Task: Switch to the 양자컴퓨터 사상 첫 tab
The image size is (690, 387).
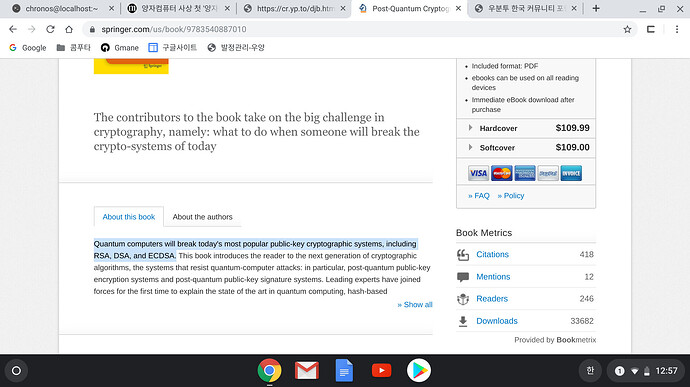Action: tap(178, 8)
